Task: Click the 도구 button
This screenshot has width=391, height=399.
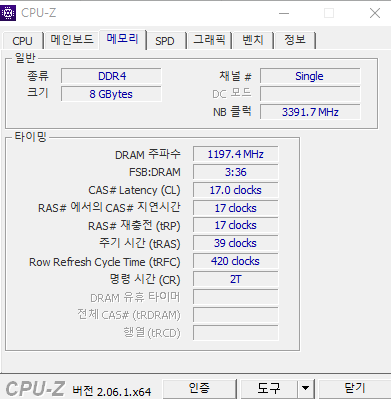Action: click(269, 388)
